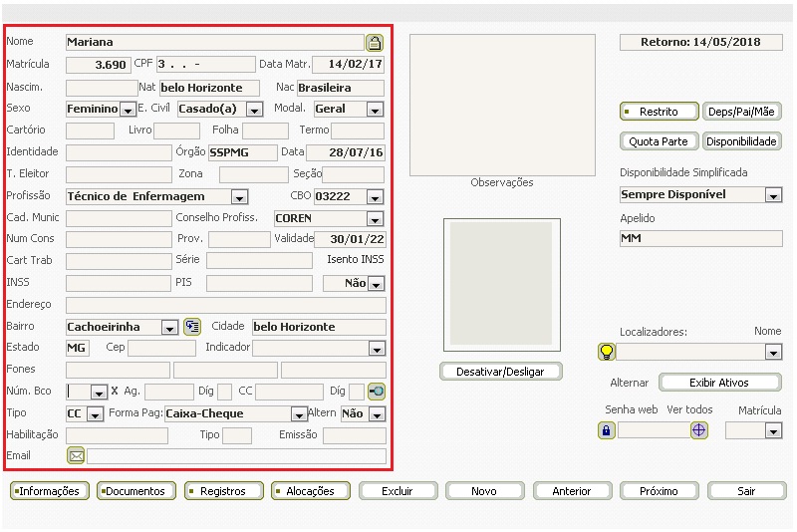Viewport: 797px width, 532px height.
Task: Click the Estado field showing MG
Action: [x=78, y=348]
